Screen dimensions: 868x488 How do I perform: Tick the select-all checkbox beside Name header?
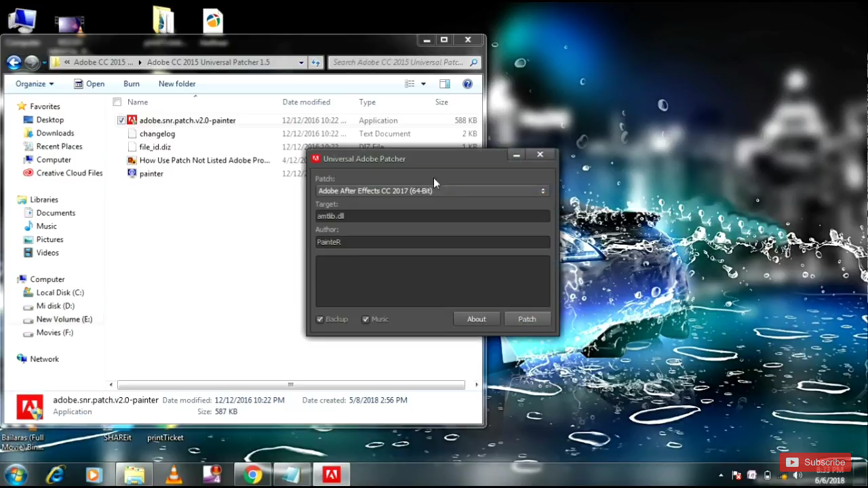(117, 102)
